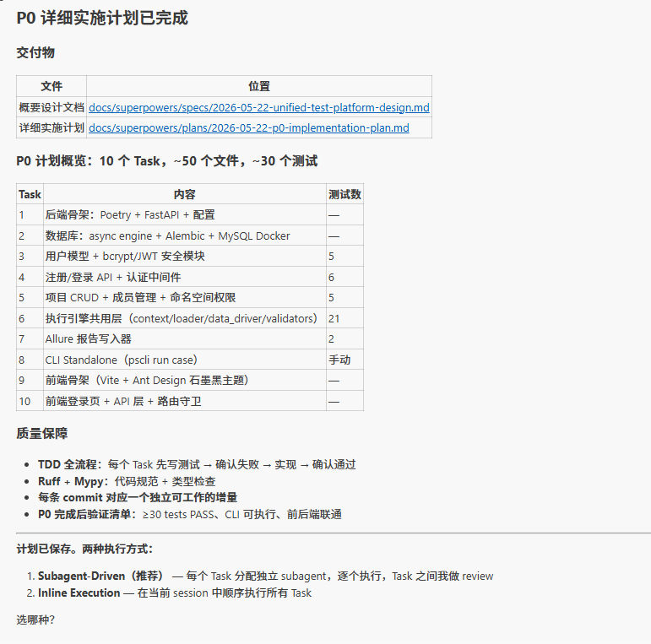Select the '用户模型 + bcrypt/JWT 安全模块' cell
The image size is (651, 644).
(185, 256)
